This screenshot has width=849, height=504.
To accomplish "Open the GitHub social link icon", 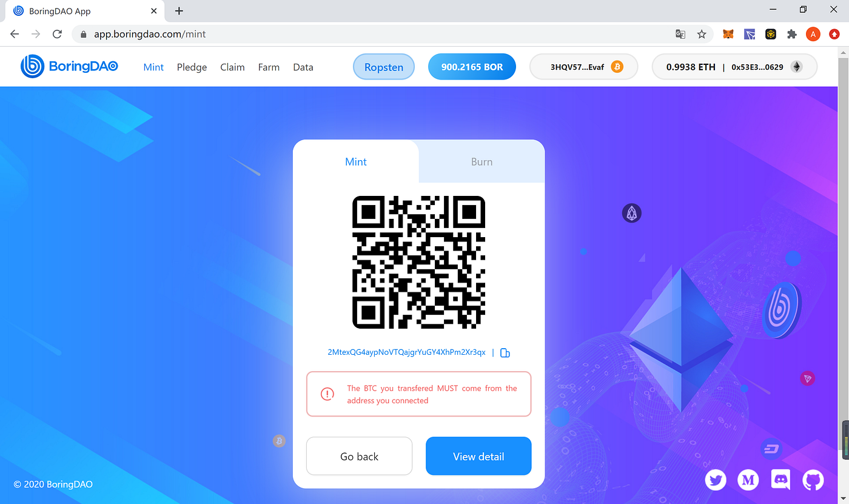I will [x=814, y=480].
